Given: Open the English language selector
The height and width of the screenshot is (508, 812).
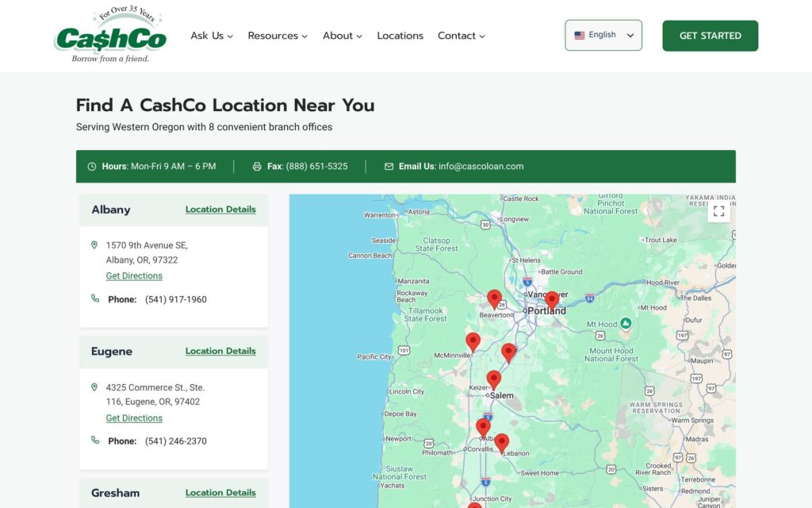Looking at the screenshot, I should click(603, 35).
